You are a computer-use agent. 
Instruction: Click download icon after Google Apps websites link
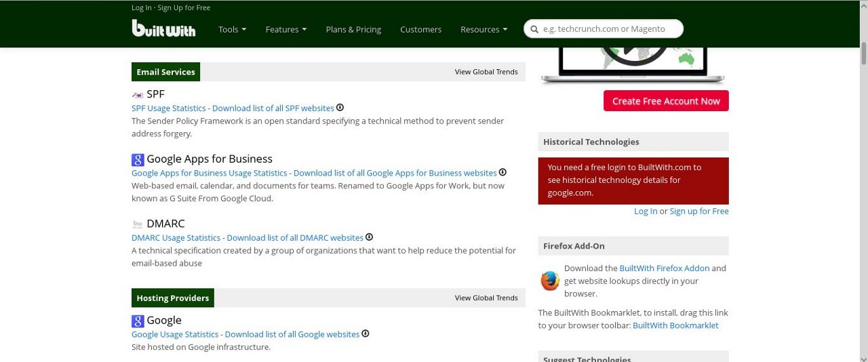[502, 172]
